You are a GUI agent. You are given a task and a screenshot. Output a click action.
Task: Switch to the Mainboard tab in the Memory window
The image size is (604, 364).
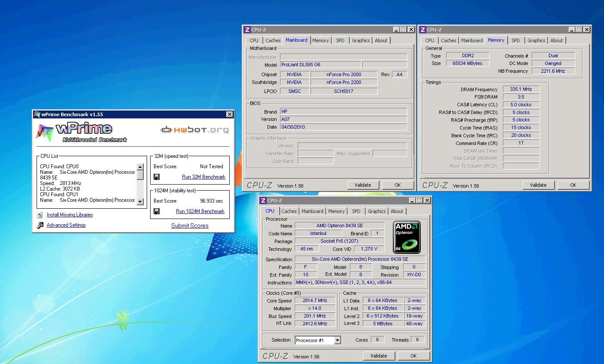click(472, 40)
